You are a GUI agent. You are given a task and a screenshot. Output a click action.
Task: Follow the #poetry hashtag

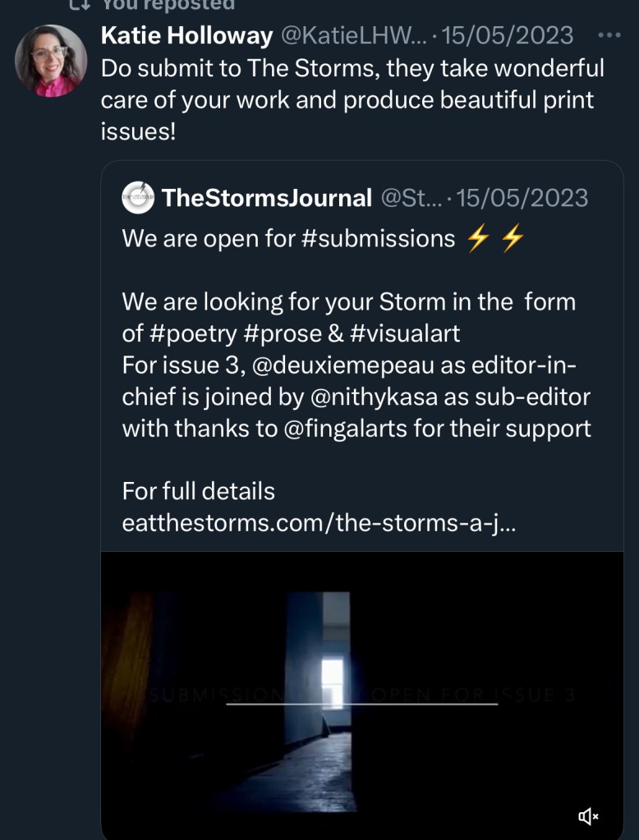click(x=197, y=333)
